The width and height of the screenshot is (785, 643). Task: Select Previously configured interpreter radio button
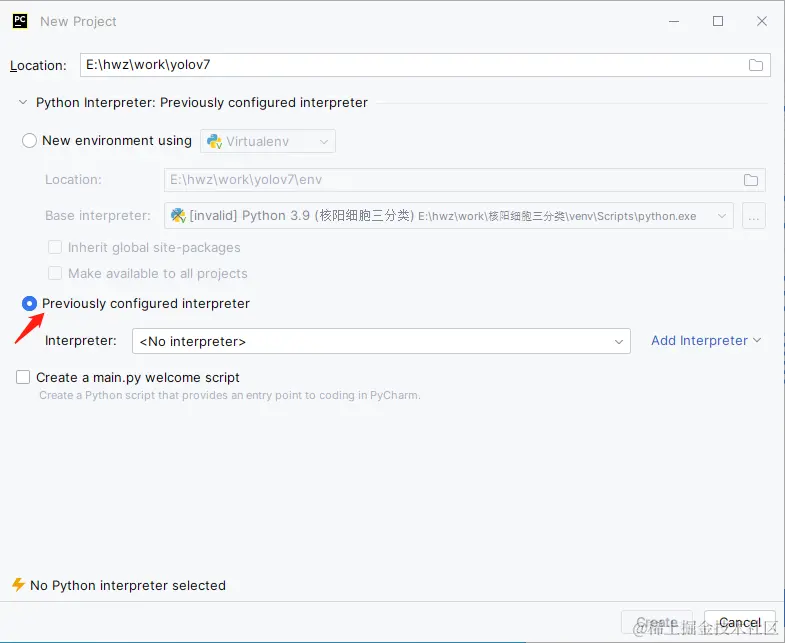tap(30, 303)
